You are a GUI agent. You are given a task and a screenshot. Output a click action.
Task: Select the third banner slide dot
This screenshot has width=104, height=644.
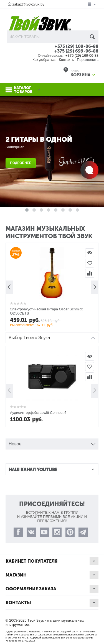click(x=41, y=210)
